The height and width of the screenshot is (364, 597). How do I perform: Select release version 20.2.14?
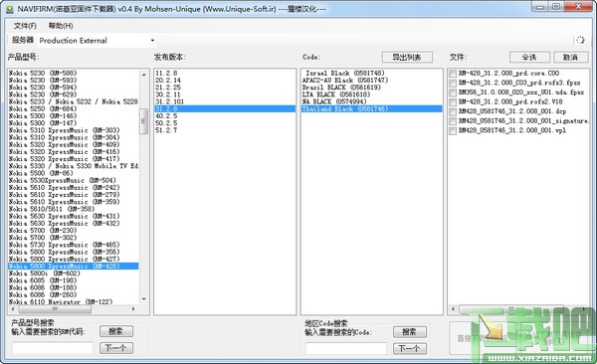[x=225, y=80]
